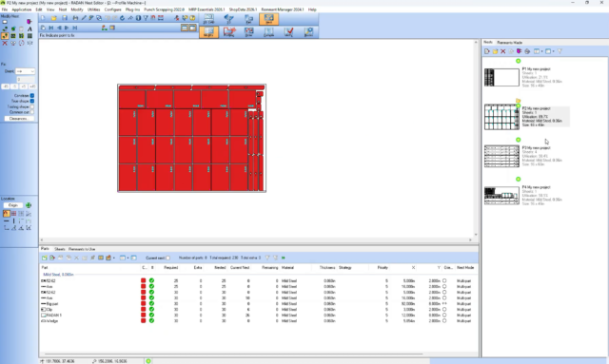Switch to the Remnants to Use tab

[x=82, y=249]
